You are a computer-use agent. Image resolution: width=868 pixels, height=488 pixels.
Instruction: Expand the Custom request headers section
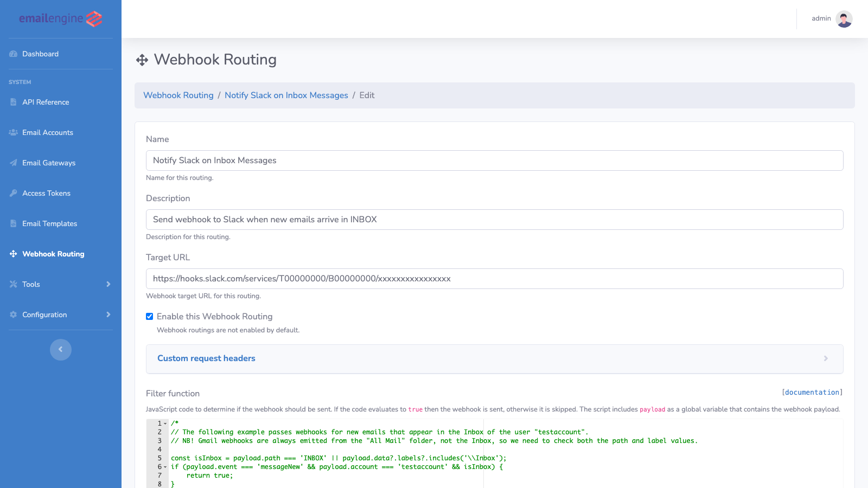pos(206,358)
